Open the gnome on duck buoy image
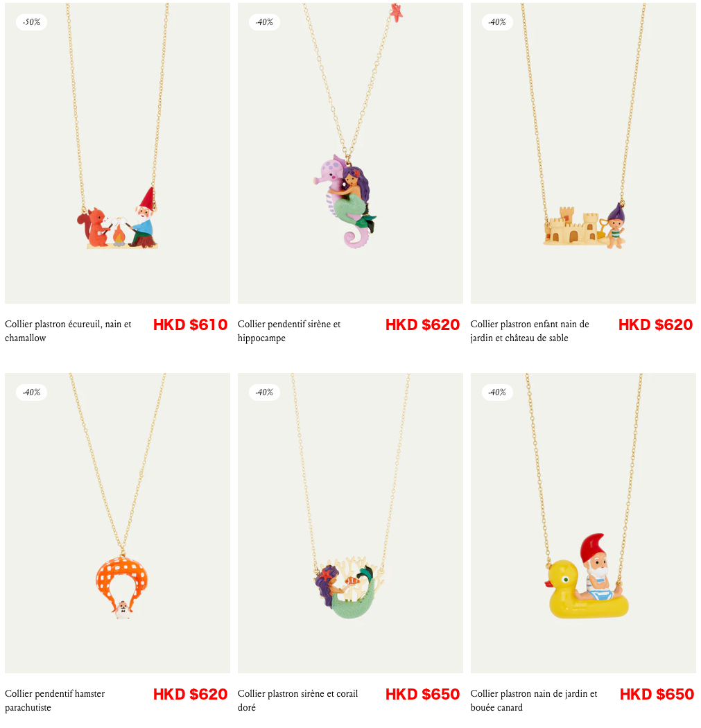701x728 pixels. pyautogui.click(x=584, y=523)
